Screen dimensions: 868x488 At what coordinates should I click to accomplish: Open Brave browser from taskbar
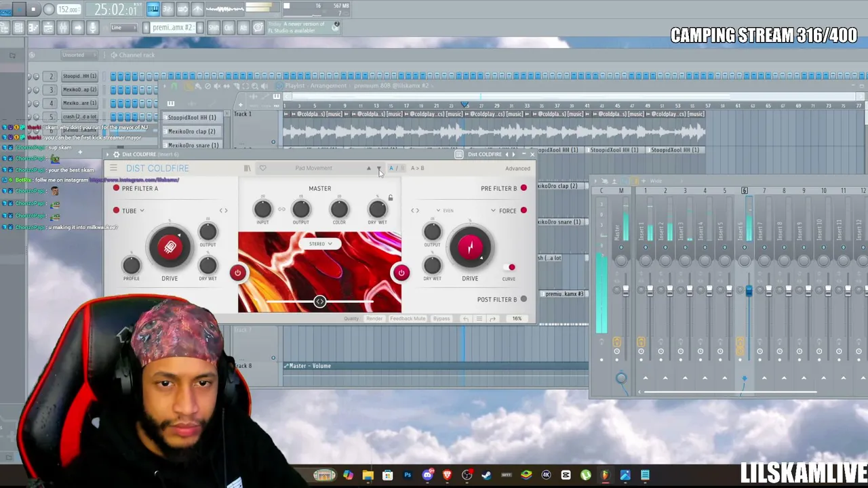[x=447, y=475]
